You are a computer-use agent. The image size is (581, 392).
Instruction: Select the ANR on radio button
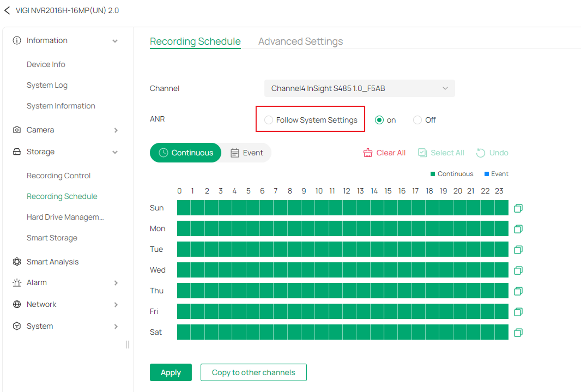point(379,120)
